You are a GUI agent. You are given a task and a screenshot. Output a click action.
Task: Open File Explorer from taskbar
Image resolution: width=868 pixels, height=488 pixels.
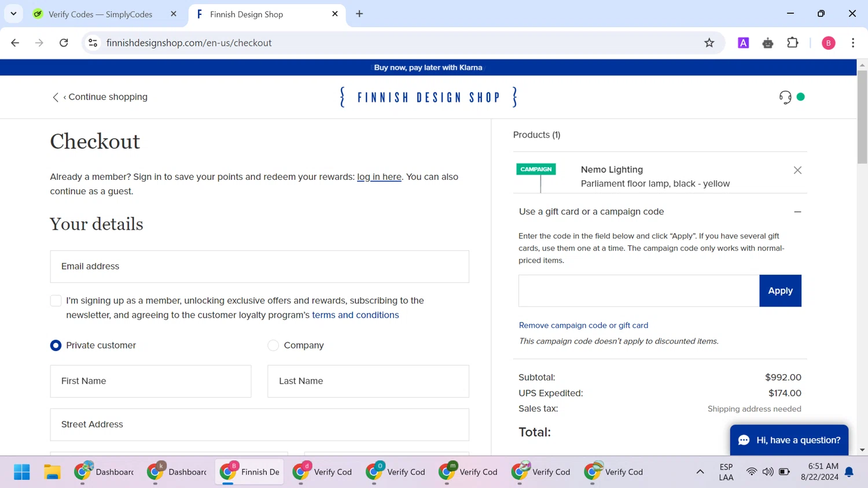point(52,472)
